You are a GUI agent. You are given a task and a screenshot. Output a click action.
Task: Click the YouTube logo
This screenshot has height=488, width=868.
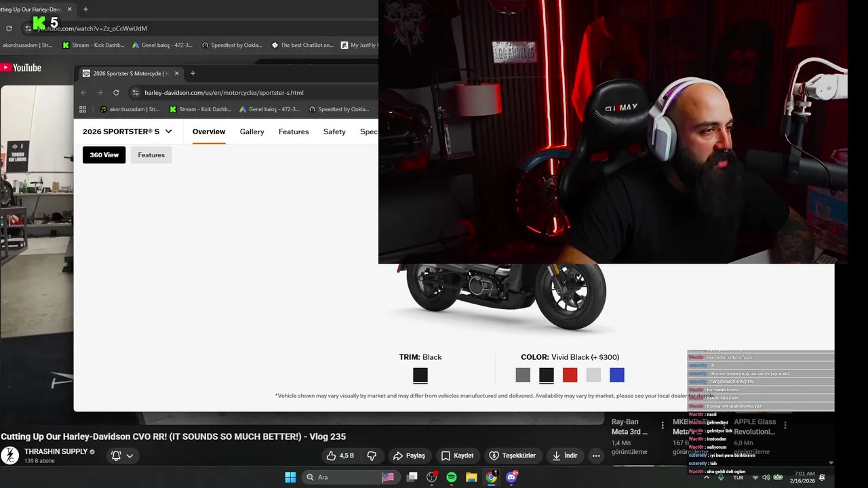pyautogui.click(x=21, y=68)
